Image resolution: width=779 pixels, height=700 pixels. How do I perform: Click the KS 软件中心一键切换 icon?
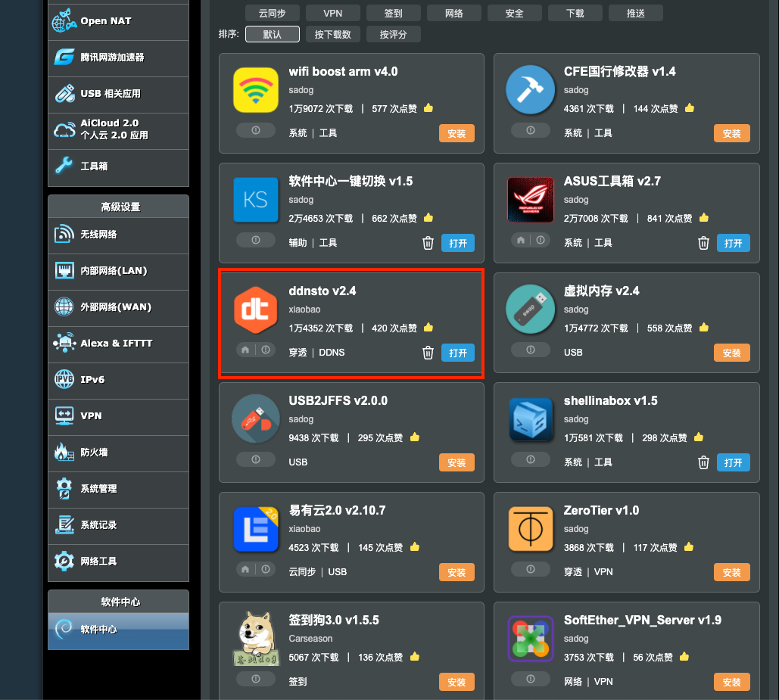click(256, 200)
